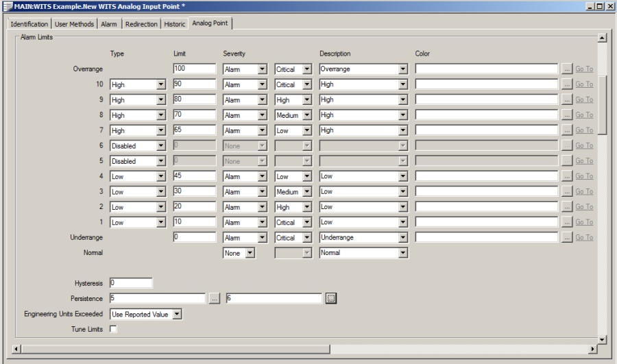
Task: Click the browse button for Underrange color
Action: [566, 238]
